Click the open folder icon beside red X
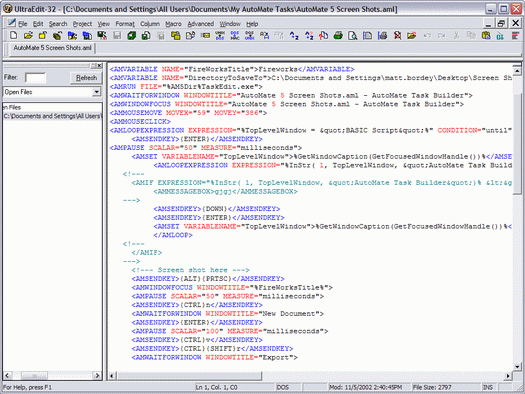 pyautogui.click(x=412, y=35)
